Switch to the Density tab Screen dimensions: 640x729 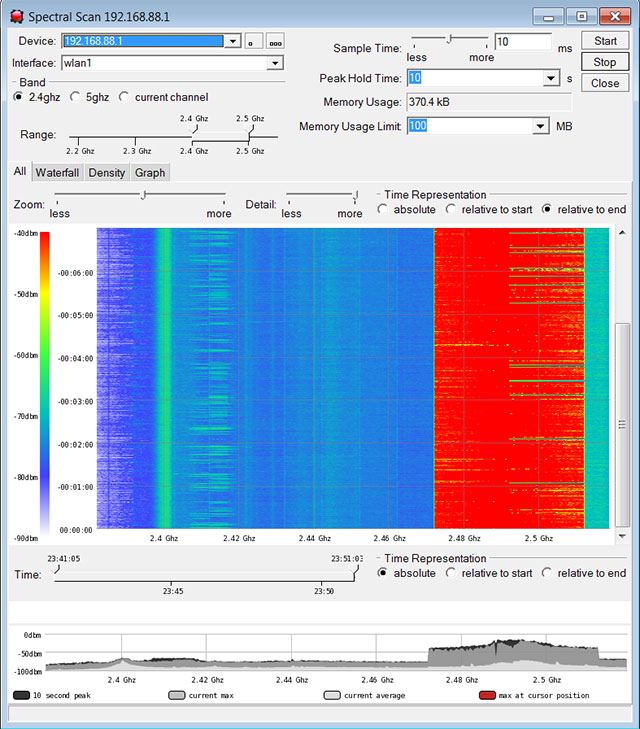[x=107, y=172]
